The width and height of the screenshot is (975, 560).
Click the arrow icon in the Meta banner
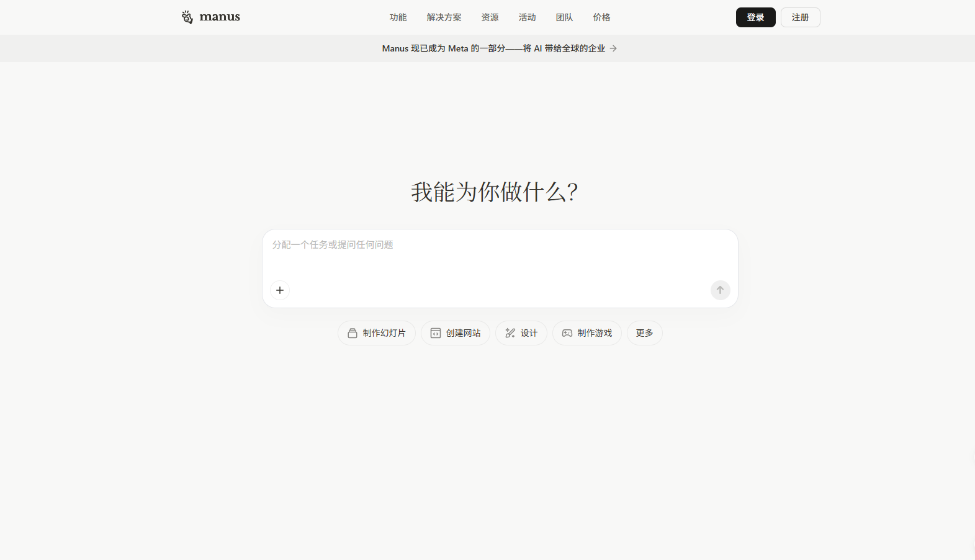tap(613, 48)
